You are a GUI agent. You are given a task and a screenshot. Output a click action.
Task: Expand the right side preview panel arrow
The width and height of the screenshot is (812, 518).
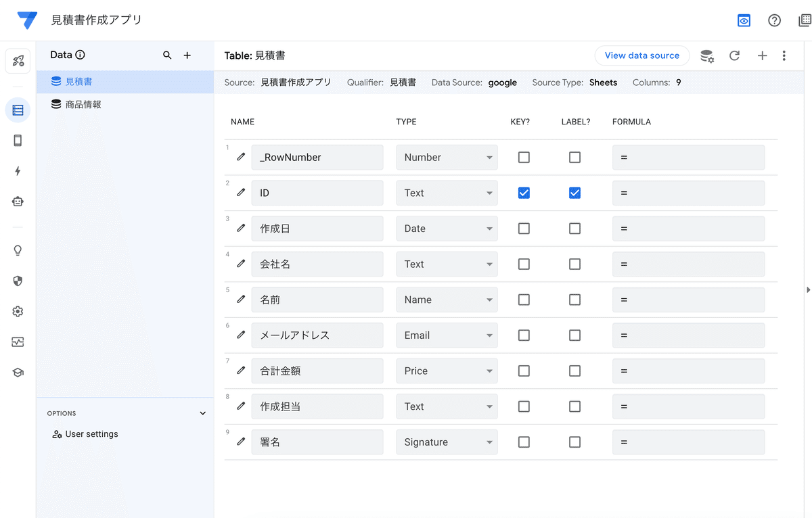pos(808,289)
